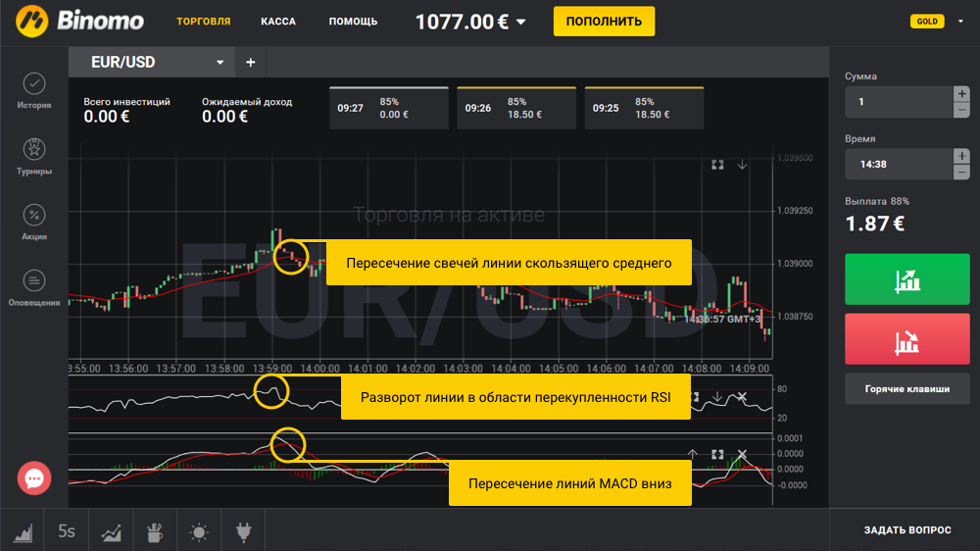Add a new asset tab with plus

(251, 62)
